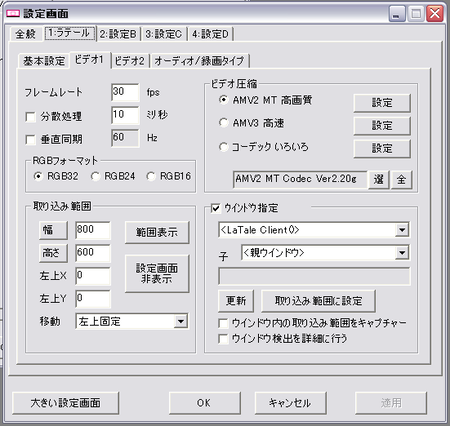Screen dimensions: 450x426
Task: Enable the 分散処理 checkbox
Action: pos(31,117)
